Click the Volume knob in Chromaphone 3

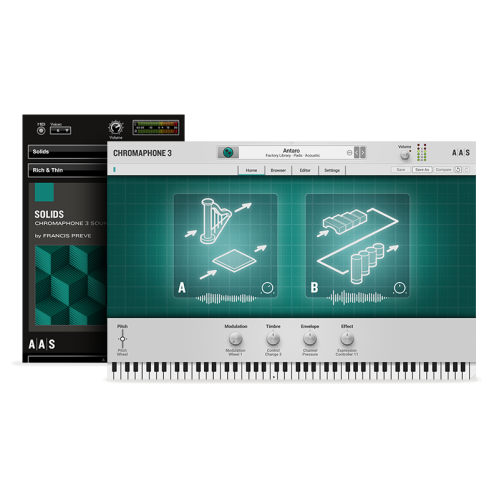coord(405,155)
